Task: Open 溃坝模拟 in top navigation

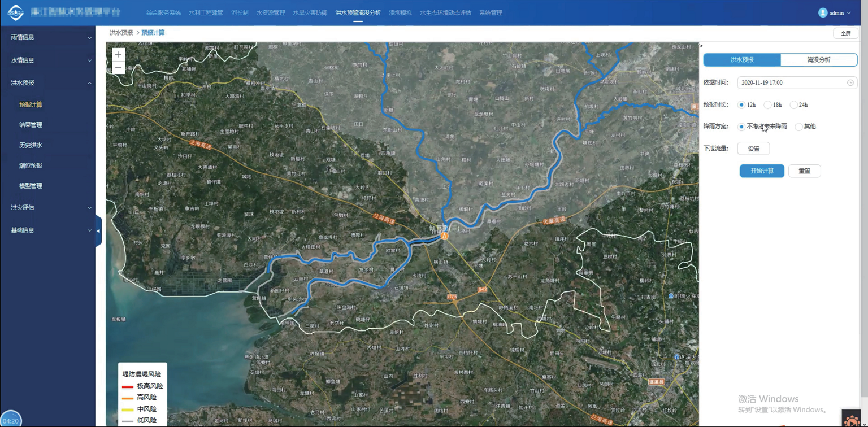Action: (x=400, y=12)
